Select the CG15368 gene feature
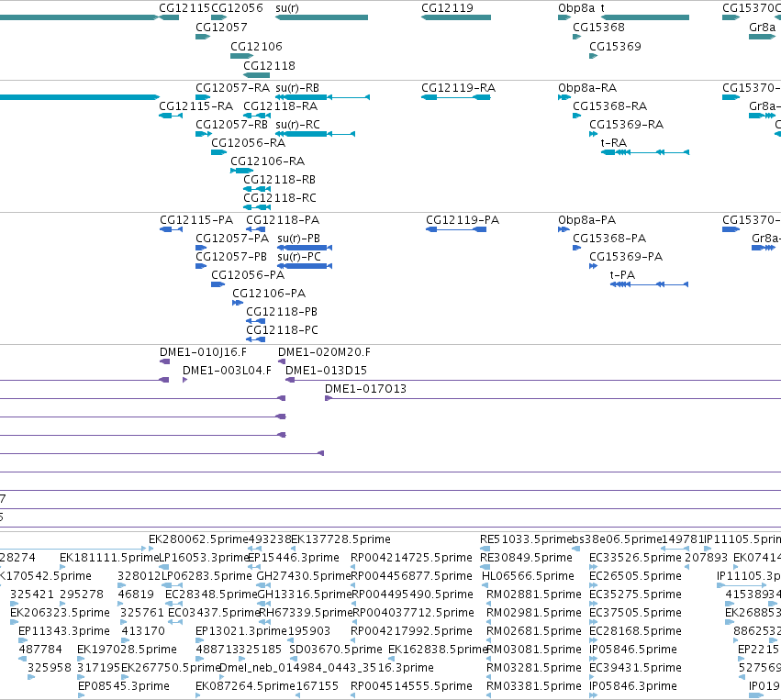Viewport: 781px width, 700px height. [576, 37]
